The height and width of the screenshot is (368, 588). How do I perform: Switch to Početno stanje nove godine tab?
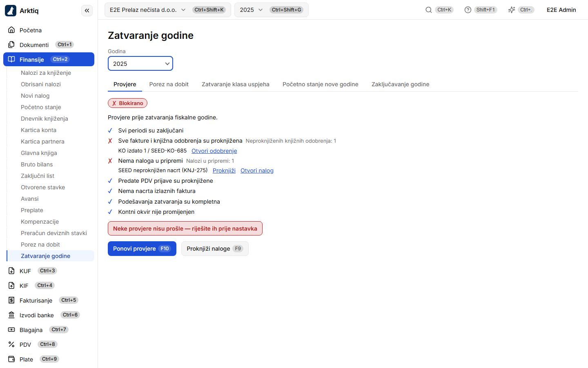(x=321, y=84)
